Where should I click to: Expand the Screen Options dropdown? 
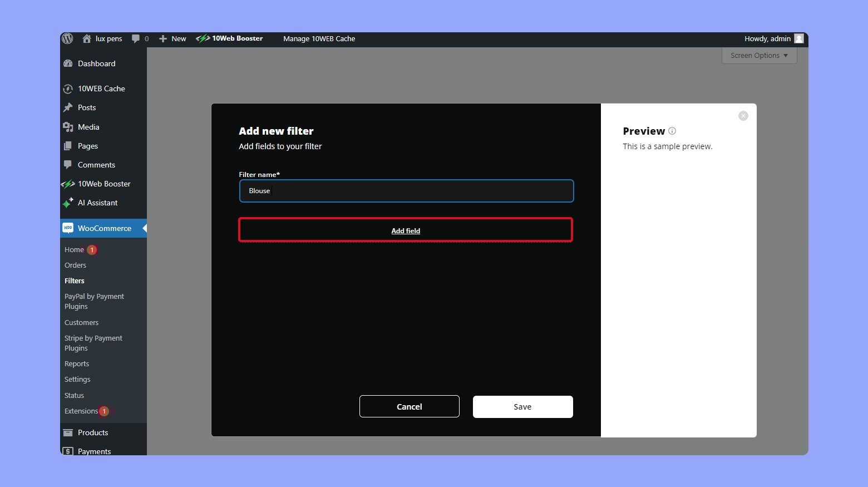pos(759,56)
